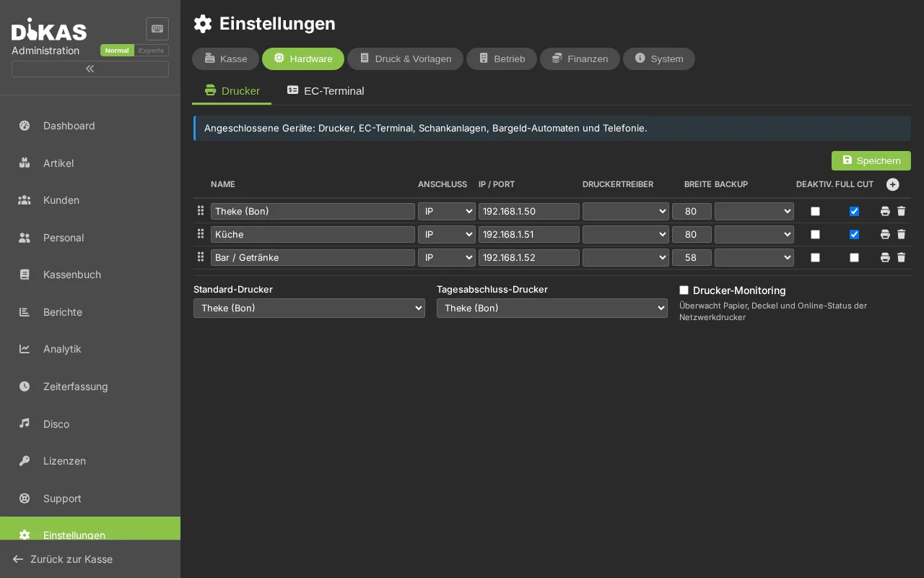The image size is (924, 578).
Task: Open Tagesabschluss-Drucker dropdown
Action: (x=552, y=308)
